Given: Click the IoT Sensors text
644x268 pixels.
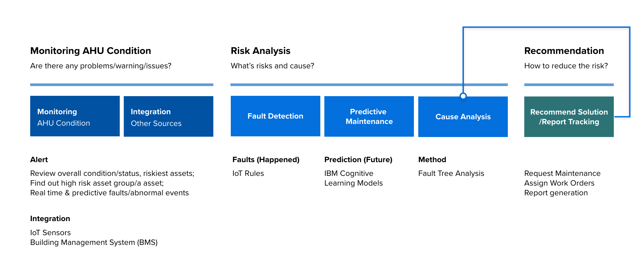Looking at the screenshot, I should [x=50, y=233].
